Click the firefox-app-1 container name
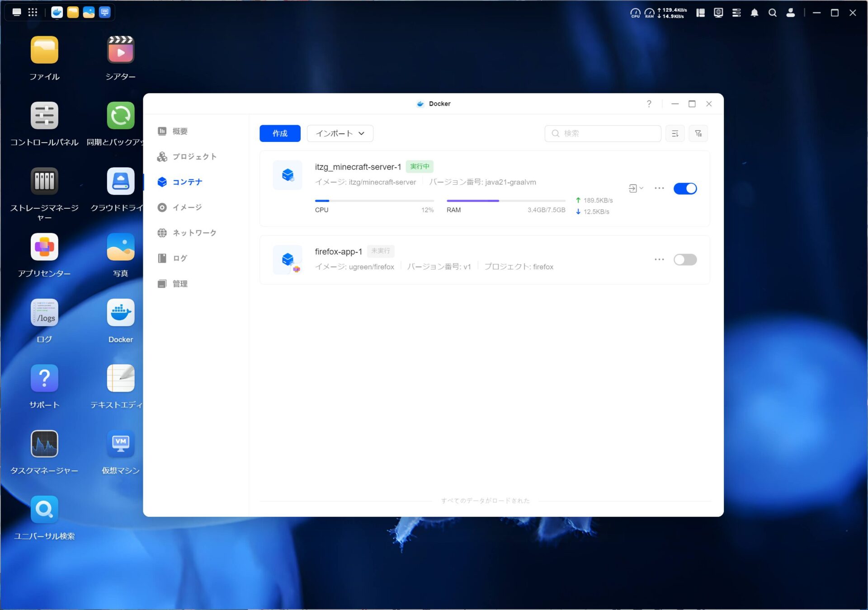The height and width of the screenshot is (610, 868). point(338,252)
